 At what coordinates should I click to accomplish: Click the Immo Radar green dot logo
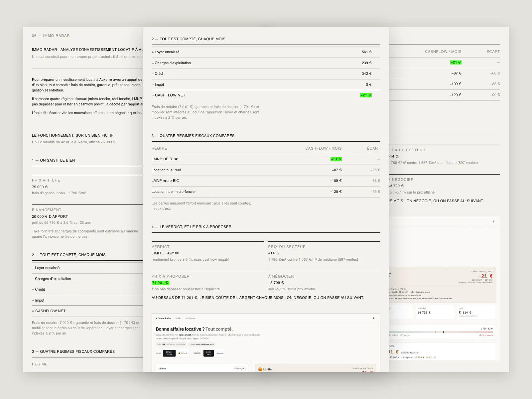[x=156, y=318]
